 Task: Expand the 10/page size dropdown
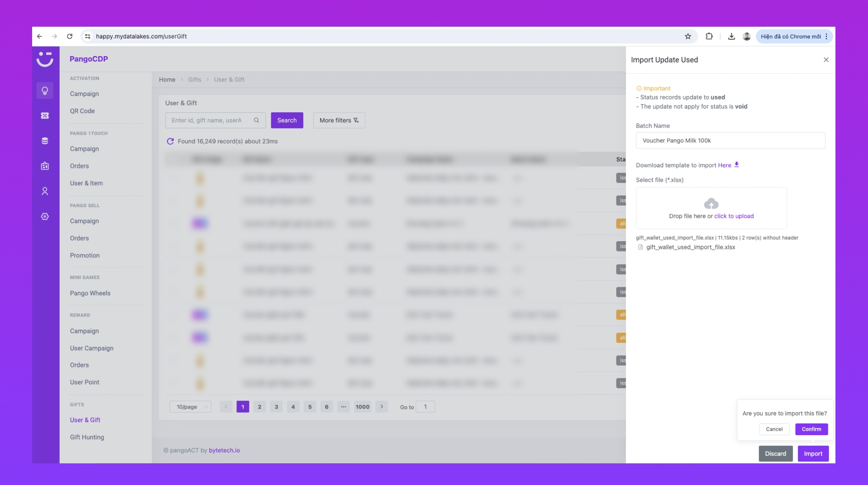190,407
